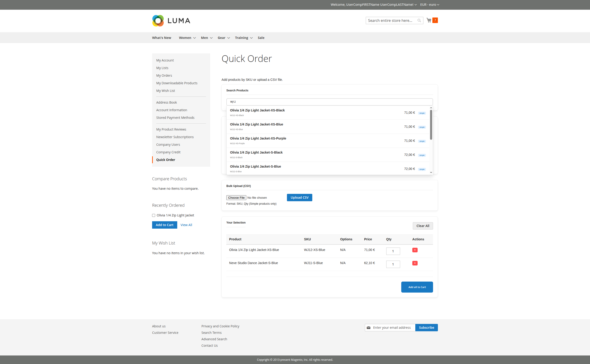The height and width of the screenshot is (364, 590).
Task: Remove Olivia Zip Light Jacket-XS-Blue with red X
Action: (x=415, y=250)
